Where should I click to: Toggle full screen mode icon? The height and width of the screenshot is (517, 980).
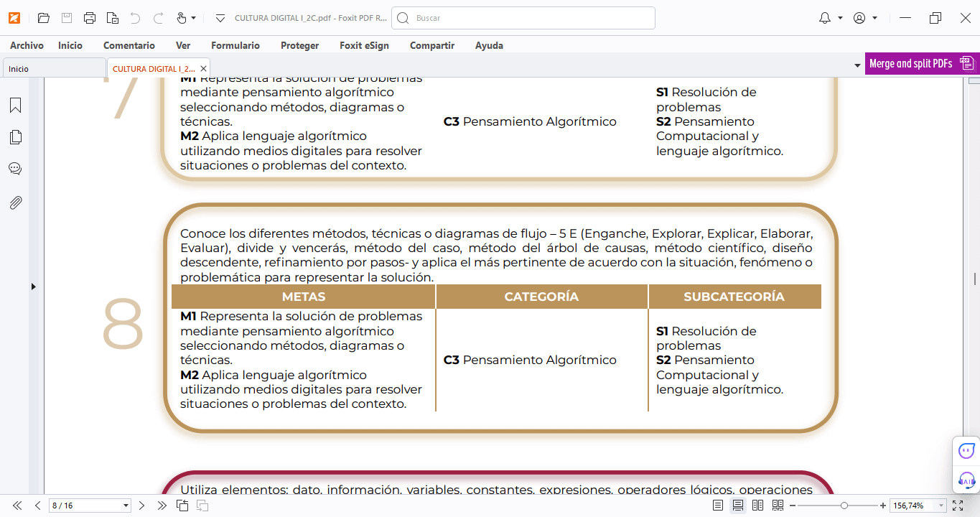click(x=958, y=506)
